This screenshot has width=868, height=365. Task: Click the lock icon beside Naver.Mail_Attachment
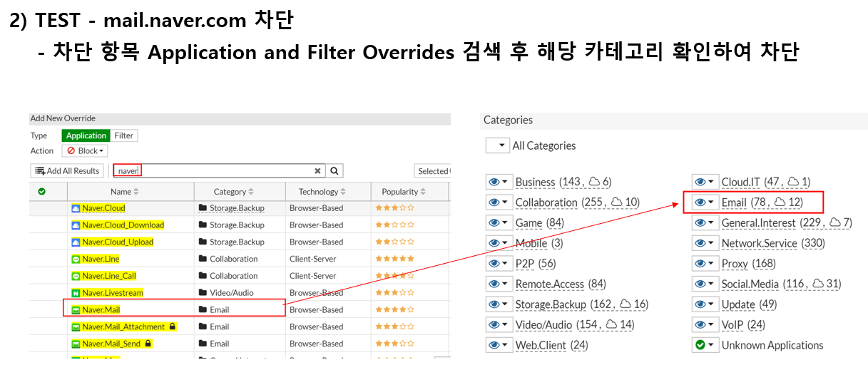[x=172, y=327]
